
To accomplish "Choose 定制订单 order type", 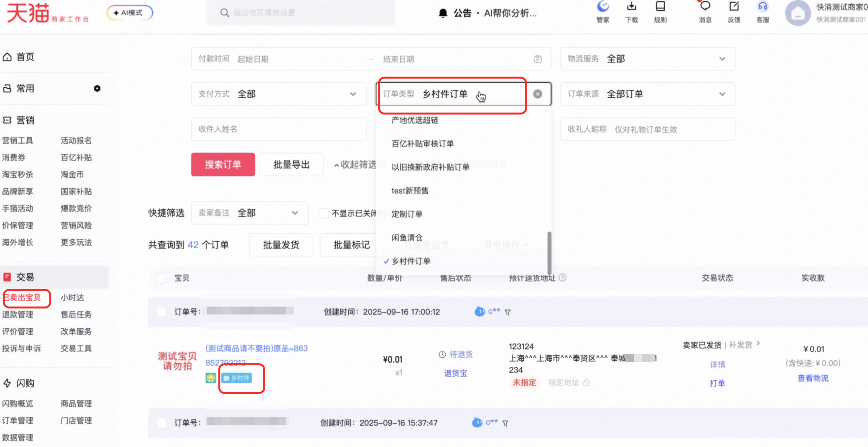I will [x=407, y=214].
